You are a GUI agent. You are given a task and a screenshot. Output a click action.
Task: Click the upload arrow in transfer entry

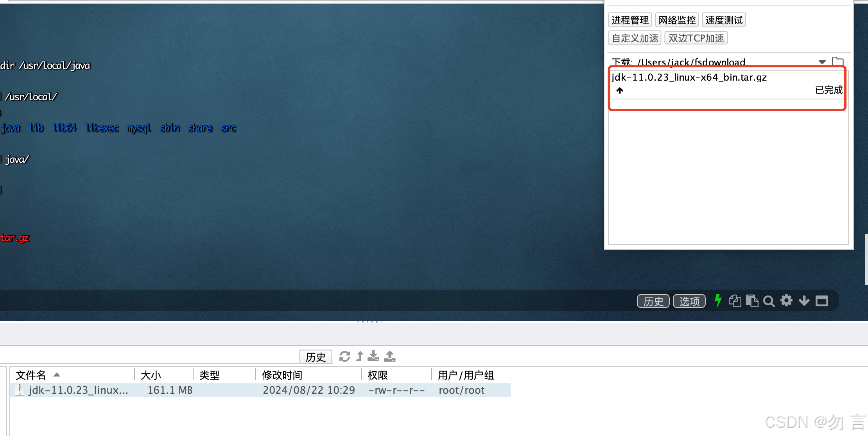[x=620, y=90]
